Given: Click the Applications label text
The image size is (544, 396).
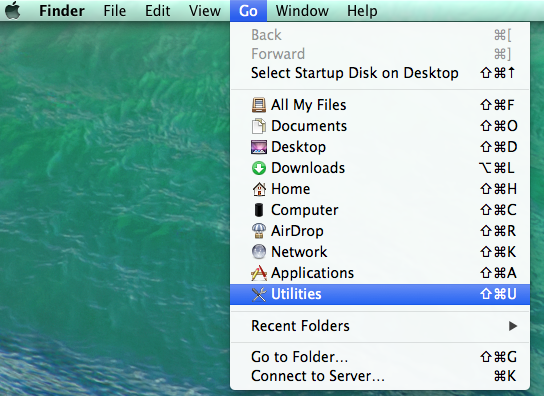Looking at the screenshot, I should point(313,273).
